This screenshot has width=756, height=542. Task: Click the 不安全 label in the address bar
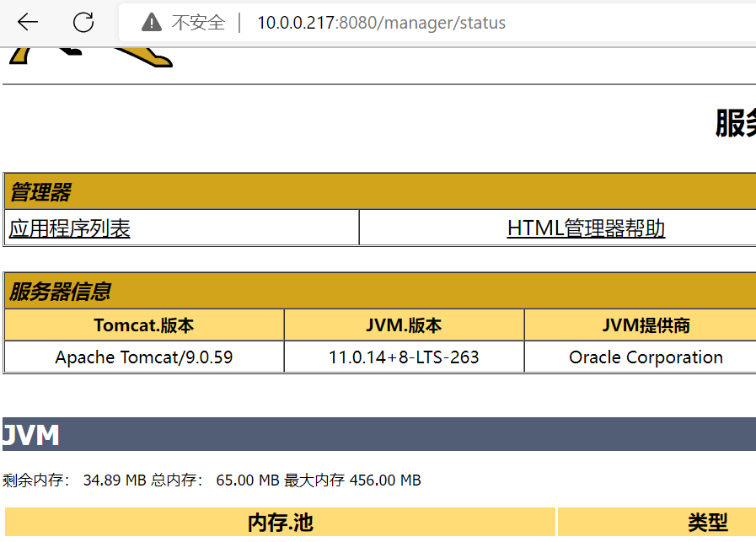pyautogui.click(x=198, y=23)
